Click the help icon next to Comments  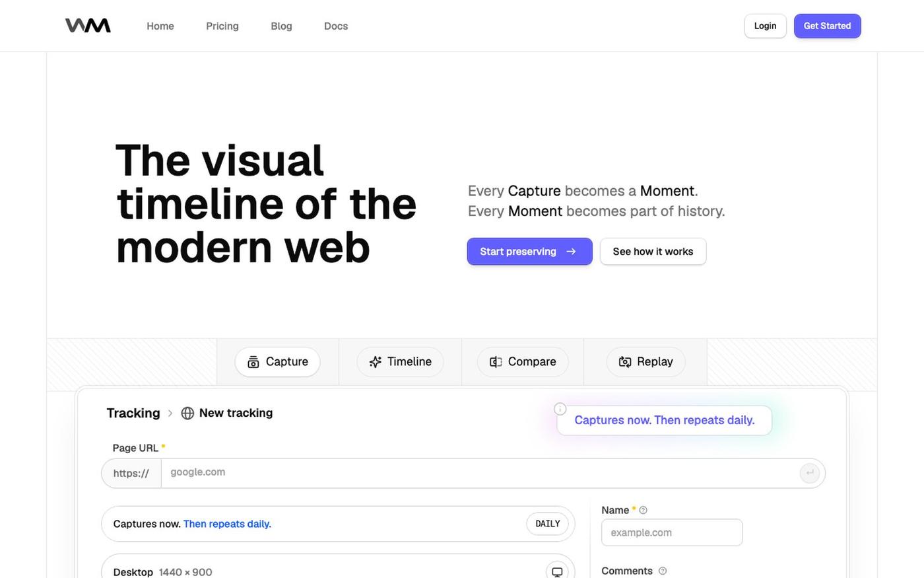[x=663, y=571]
